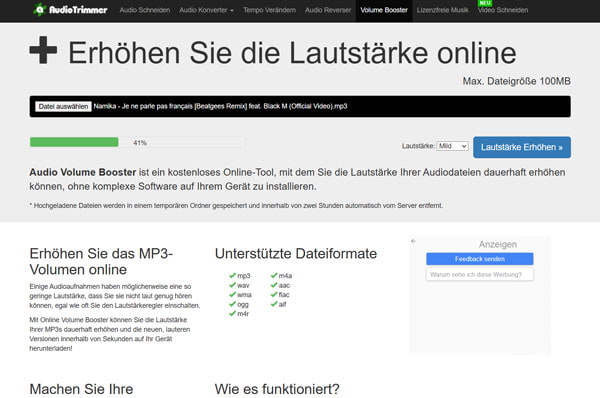Click the AudioTrimmer logo
Viewport: 600px width, 398px height.
[70, 10]
